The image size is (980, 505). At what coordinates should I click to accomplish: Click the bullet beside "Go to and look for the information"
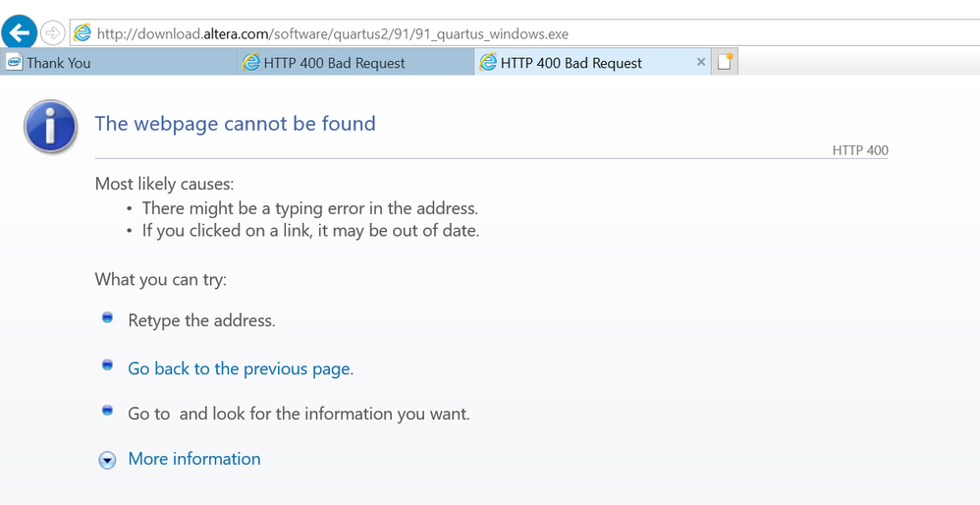click(x=108, y=411)
